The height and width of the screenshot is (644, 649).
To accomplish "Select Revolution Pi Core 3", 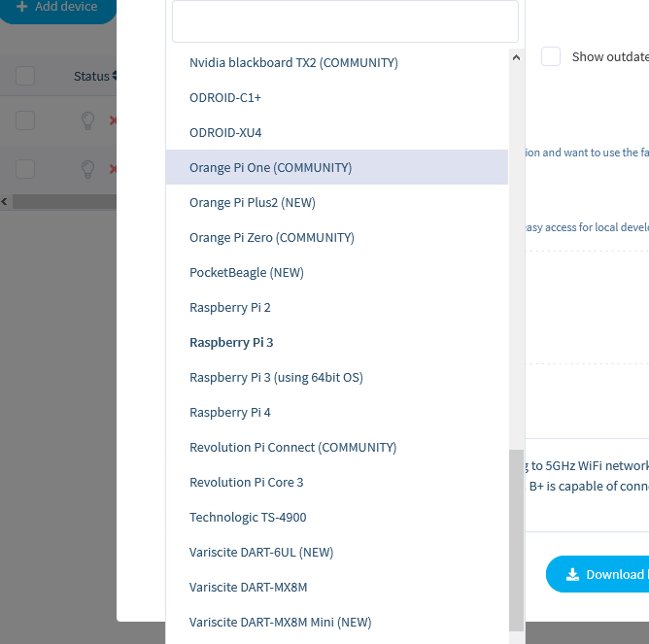I will 337,482.
